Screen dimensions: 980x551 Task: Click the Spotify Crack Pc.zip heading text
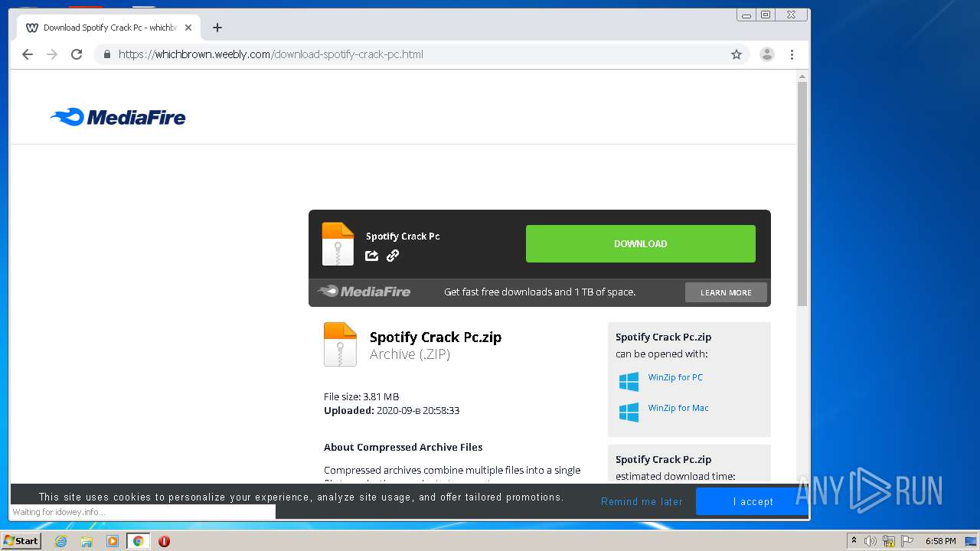coord(436,337)
